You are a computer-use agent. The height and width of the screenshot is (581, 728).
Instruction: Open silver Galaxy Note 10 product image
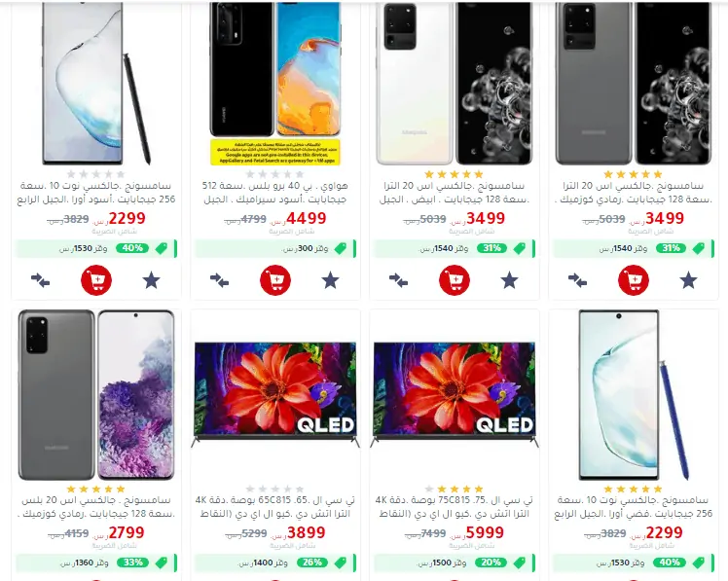click(x=634, y=395)
